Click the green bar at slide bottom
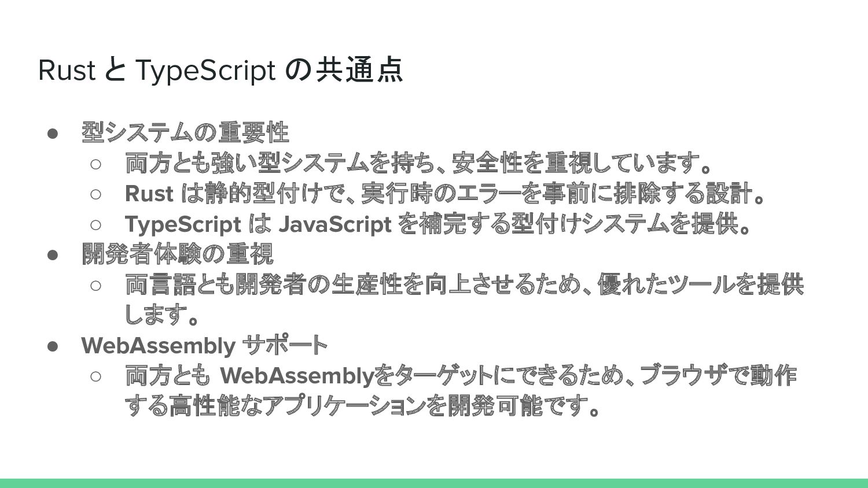The image size is (868, 488). [x=434, y=483]
